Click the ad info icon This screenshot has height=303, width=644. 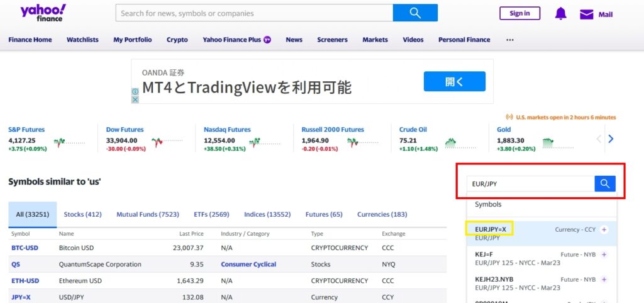[135, 92]
